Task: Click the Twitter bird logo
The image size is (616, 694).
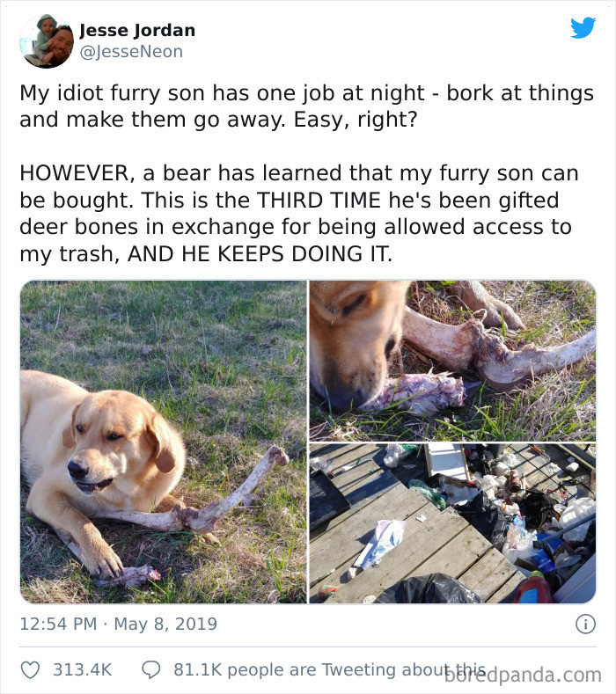Action: coord(583,28)
